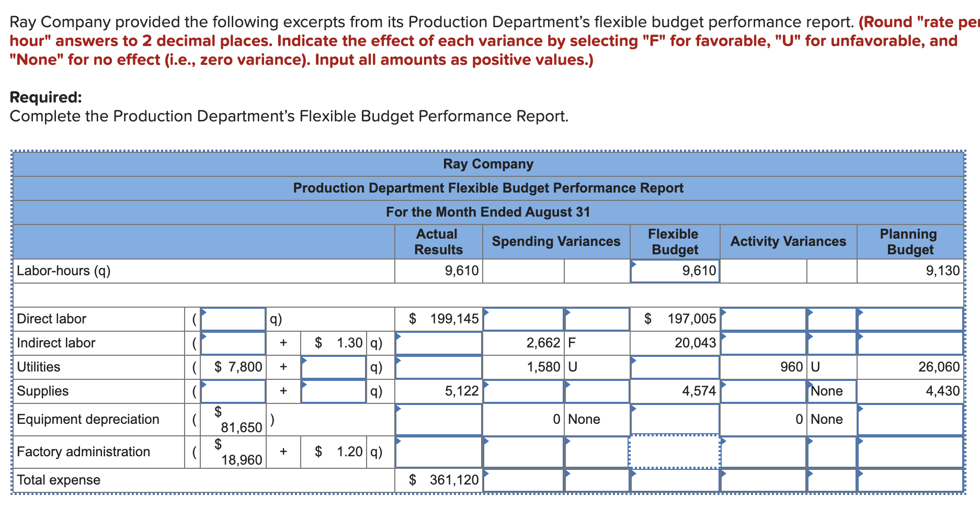Open Total expense spending variance effect dropdown
Image resolution: width=980 pixels, height=518 pixels.
pyautogui.click(x=597, y=480)
